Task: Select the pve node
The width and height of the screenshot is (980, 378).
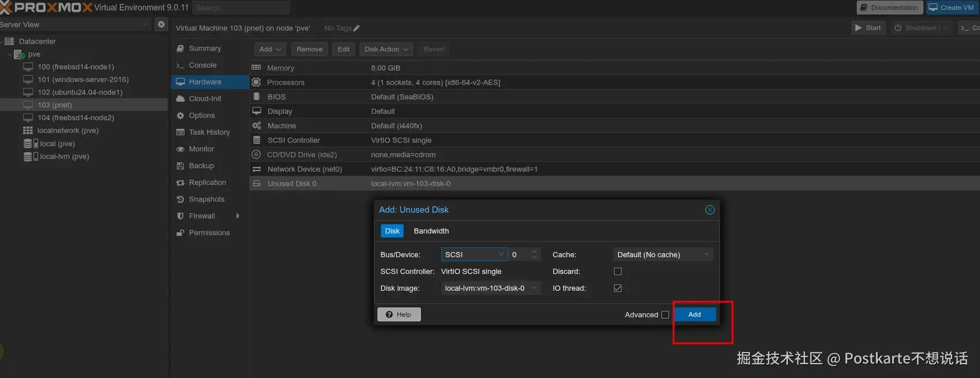Action: [34, 54]
